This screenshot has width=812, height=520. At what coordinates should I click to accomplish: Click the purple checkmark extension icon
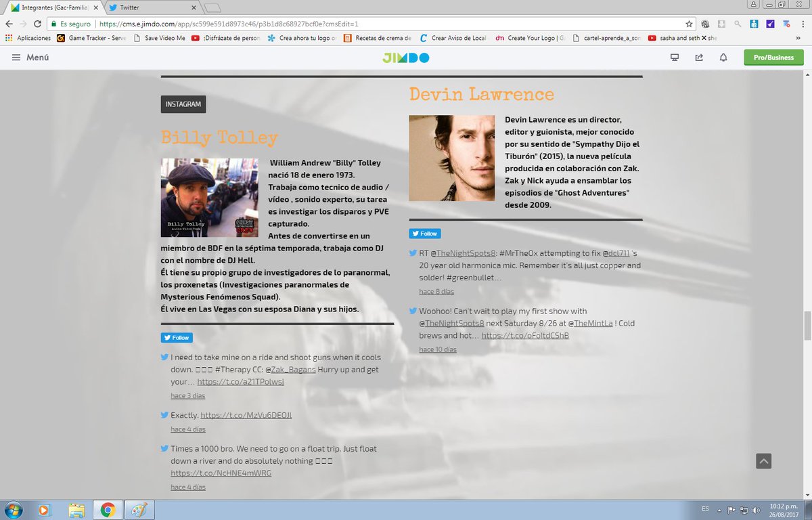(x=771, y=23)
